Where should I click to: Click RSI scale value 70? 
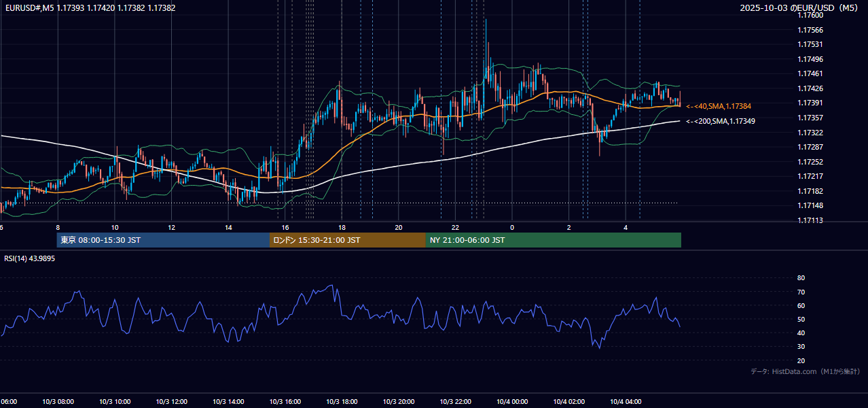click(801, 292)
